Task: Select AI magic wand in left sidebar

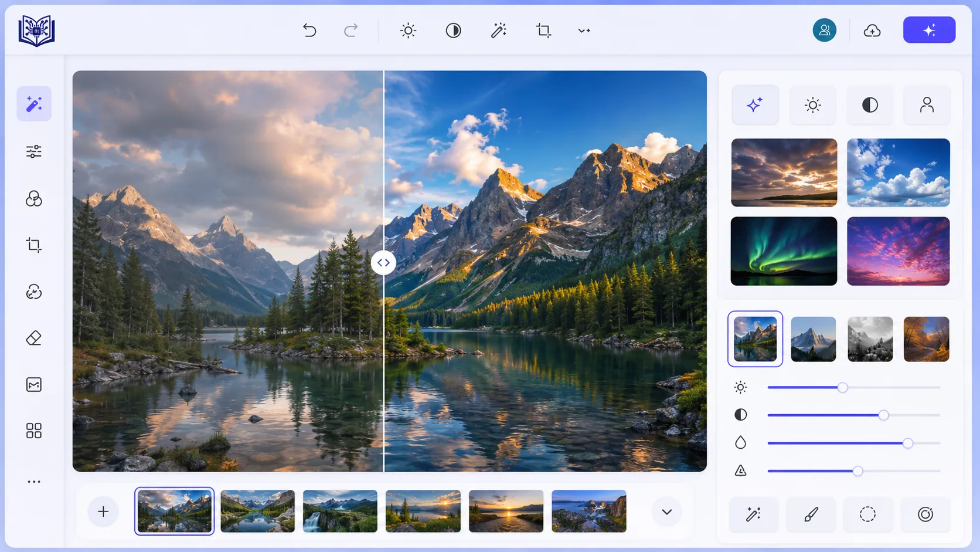Action: tap(34, 104)
